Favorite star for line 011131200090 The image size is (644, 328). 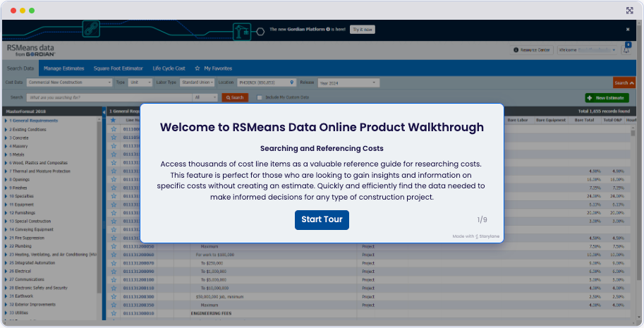click(x=114, y=272)
